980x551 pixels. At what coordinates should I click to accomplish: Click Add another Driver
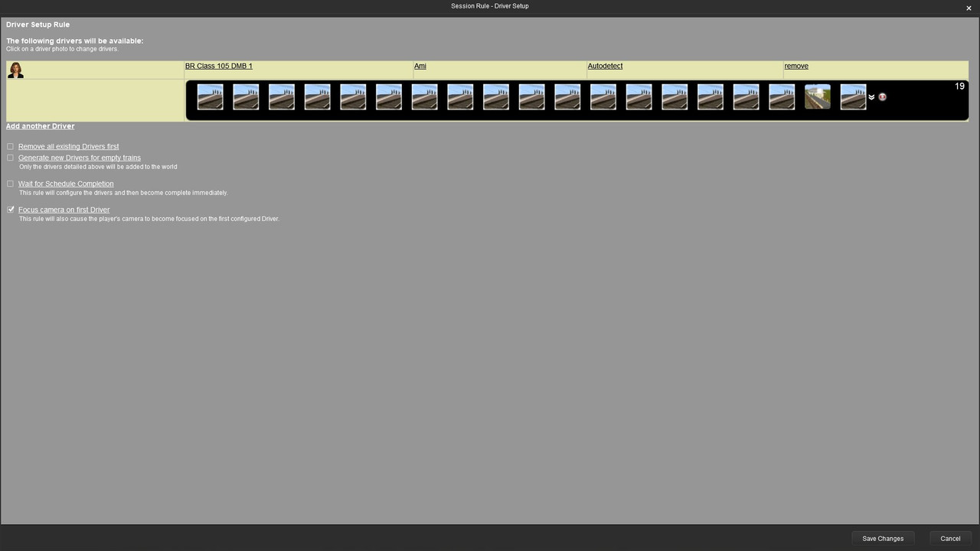coord(41,126)
